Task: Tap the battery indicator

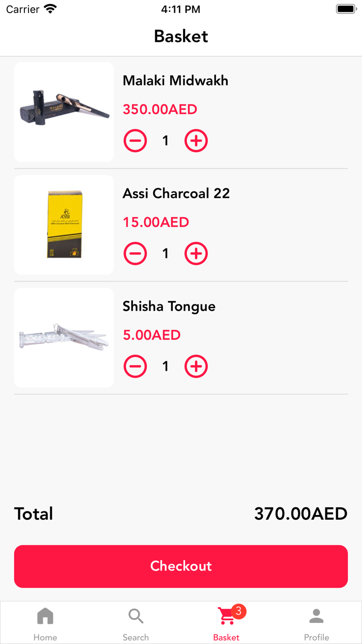Action: (x=344, y=8)
